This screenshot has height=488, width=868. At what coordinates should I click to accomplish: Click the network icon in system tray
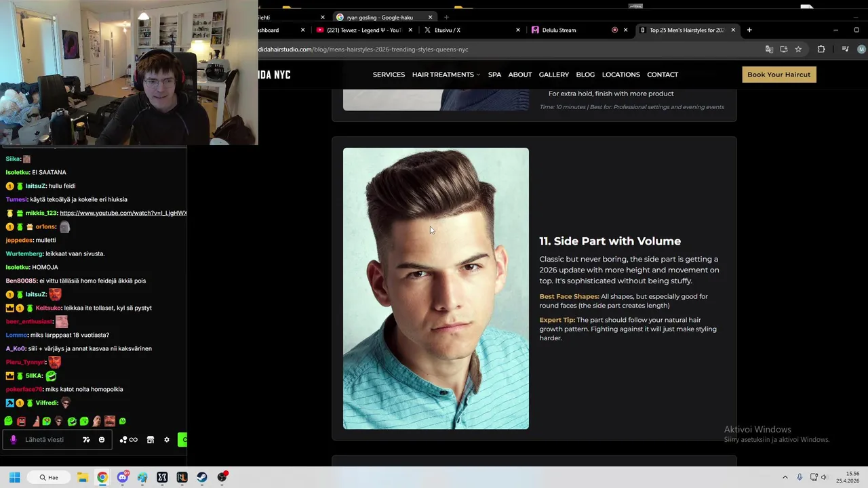(814, 477)
